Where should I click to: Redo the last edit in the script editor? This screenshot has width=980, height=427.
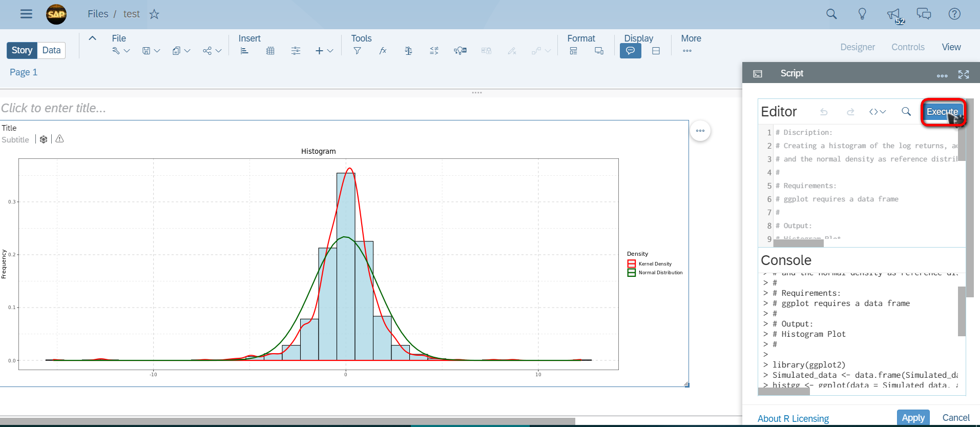[850, 112]
